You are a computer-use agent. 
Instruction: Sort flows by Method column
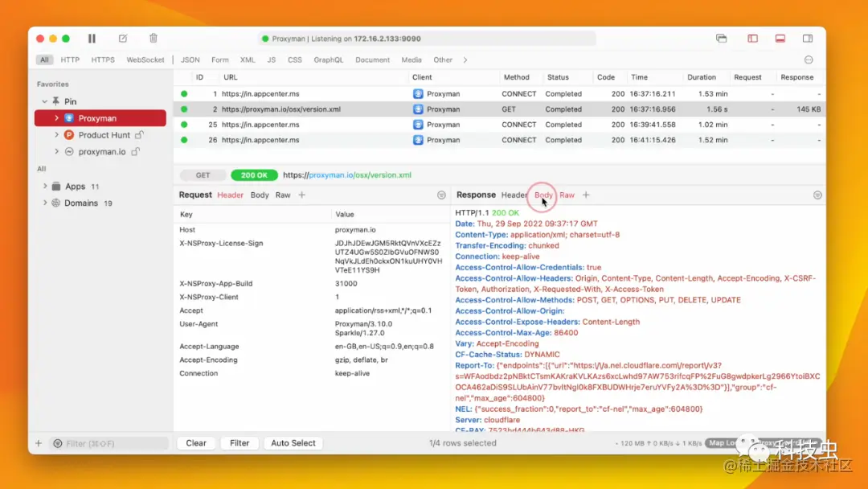pos(517,77)
